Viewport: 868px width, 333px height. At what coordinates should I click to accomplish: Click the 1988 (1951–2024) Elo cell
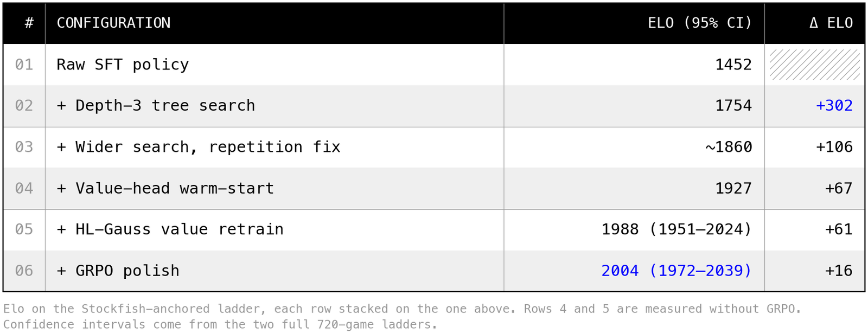point(676,229)
